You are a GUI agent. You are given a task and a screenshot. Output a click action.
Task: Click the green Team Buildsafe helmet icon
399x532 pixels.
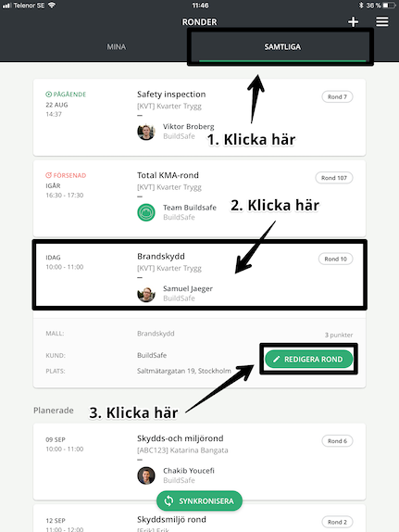(146, 212)
